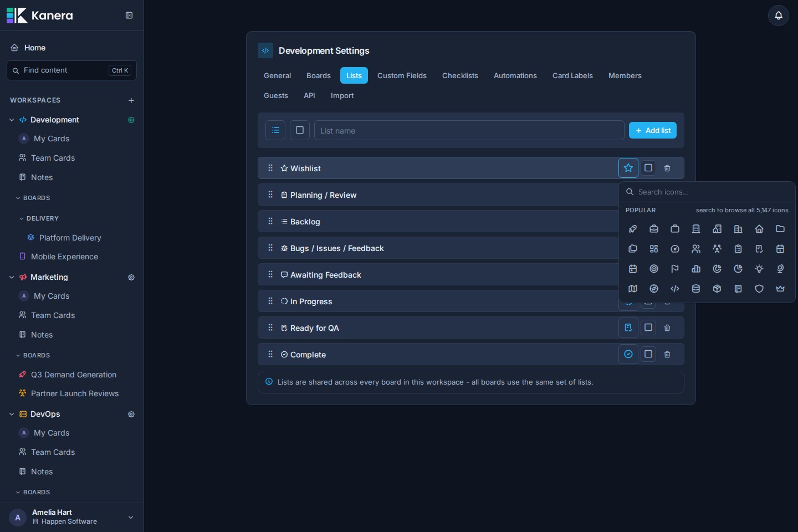Delete the Wishlist list with trash icon
This screenshot has height=532, width=798.
667,168
